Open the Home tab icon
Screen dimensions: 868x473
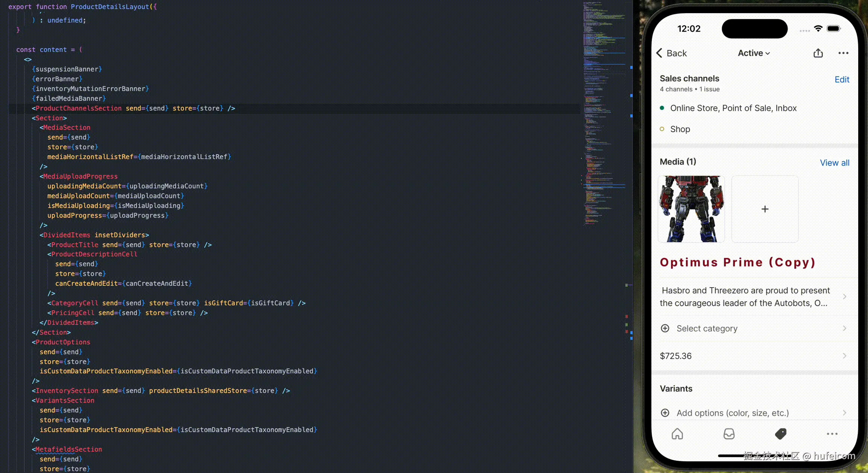[x=677, y=434]
